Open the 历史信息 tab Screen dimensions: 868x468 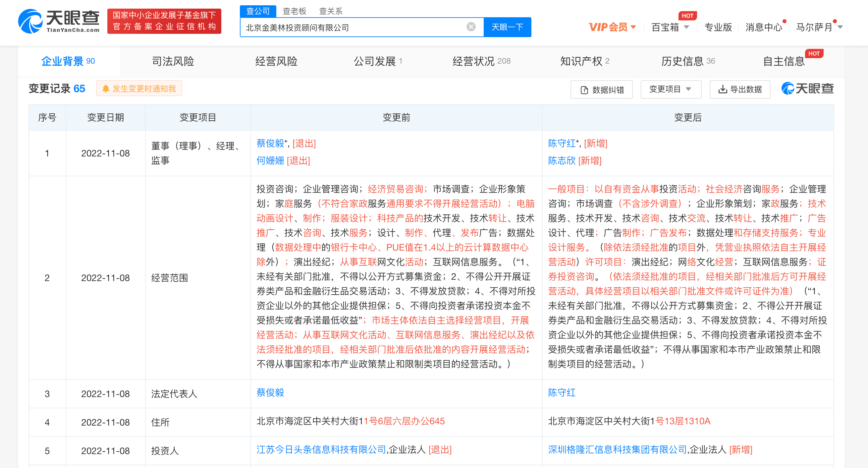click(x=688, y=61)
